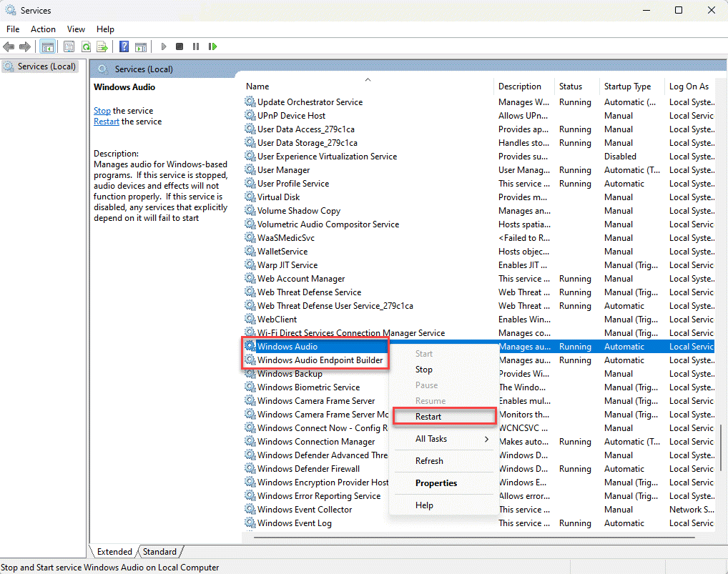Sort services by Name column header
The image size is (728, 574).
coord(257,86)
